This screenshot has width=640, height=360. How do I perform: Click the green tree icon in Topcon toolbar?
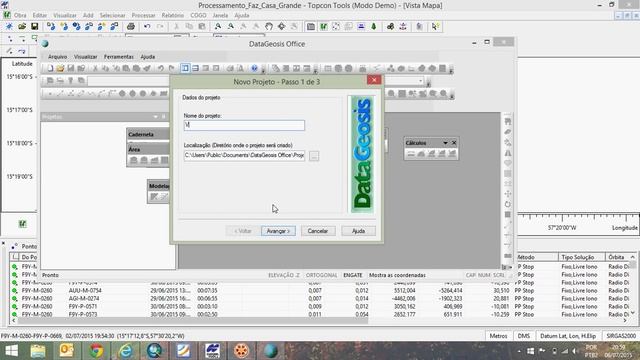coord(373,27)
